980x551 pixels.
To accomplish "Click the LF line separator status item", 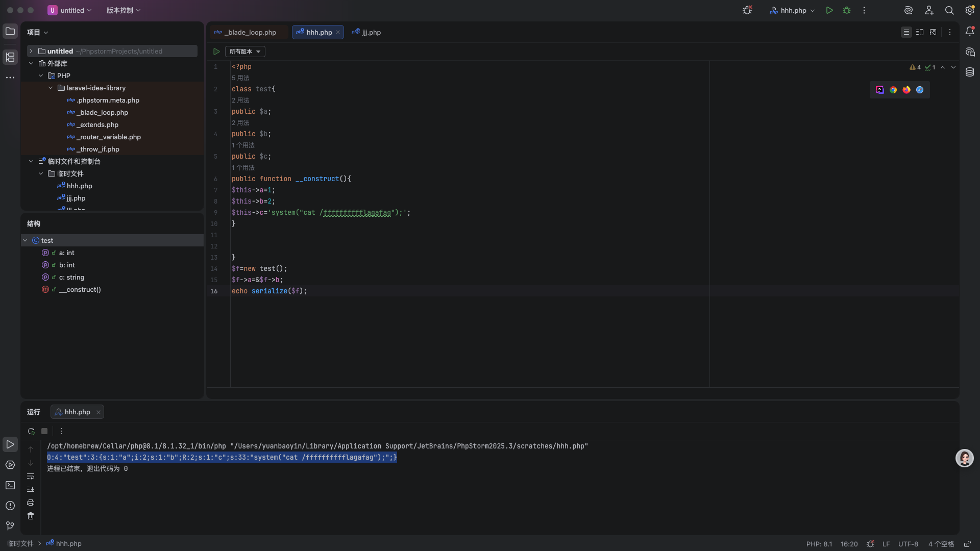I will [886, 544].
